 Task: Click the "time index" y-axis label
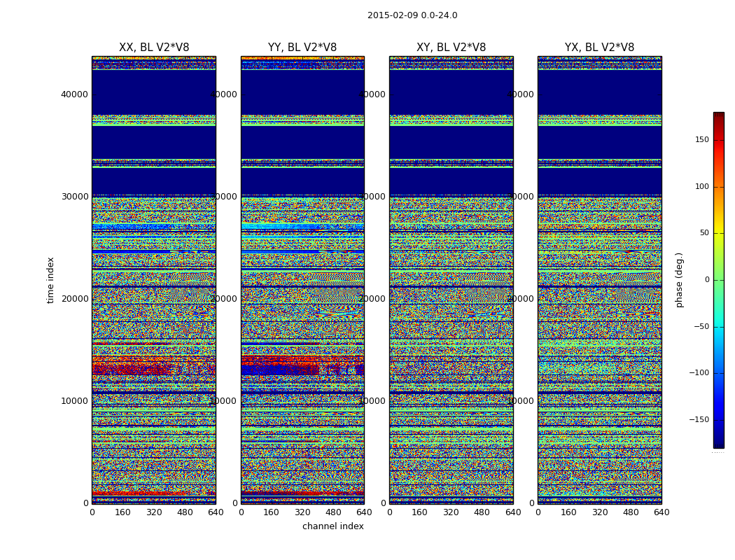(x=50, y=280)
